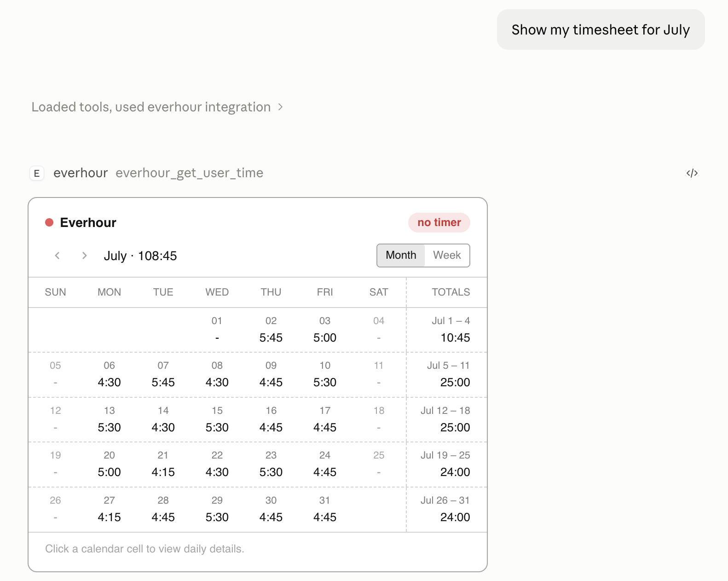This screenshot has height=581, width=728.
Task: Click the no timer badge
Action: click(x=439, y=223)
